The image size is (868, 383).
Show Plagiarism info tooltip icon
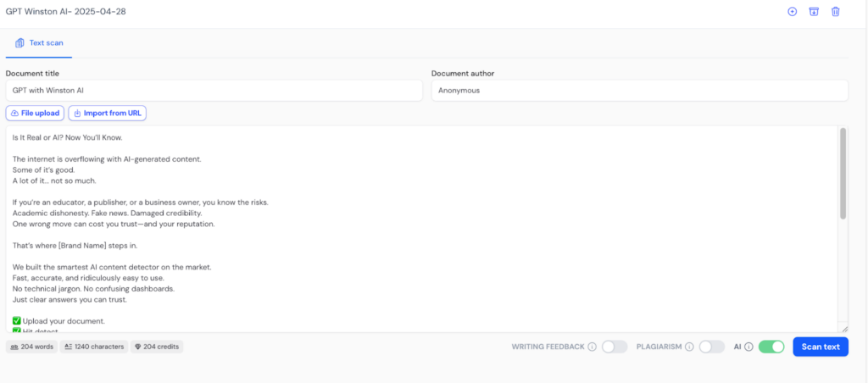(689, 347)
